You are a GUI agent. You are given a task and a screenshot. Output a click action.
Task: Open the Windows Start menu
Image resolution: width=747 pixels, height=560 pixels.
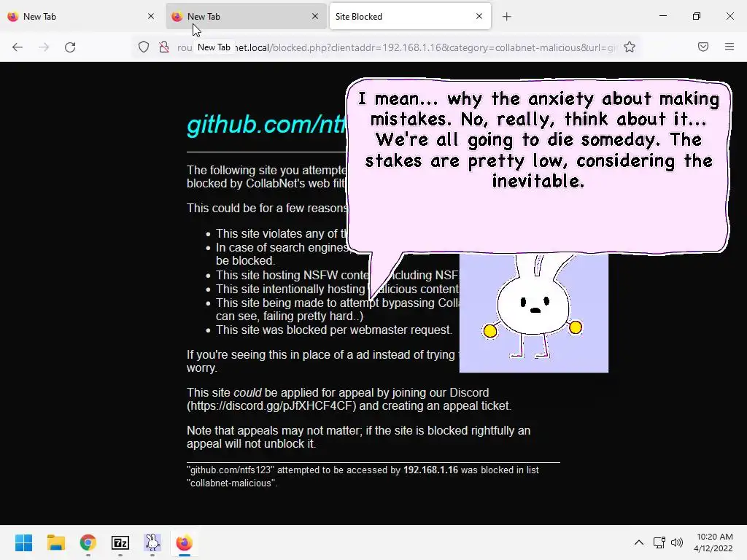click(24, 542)
